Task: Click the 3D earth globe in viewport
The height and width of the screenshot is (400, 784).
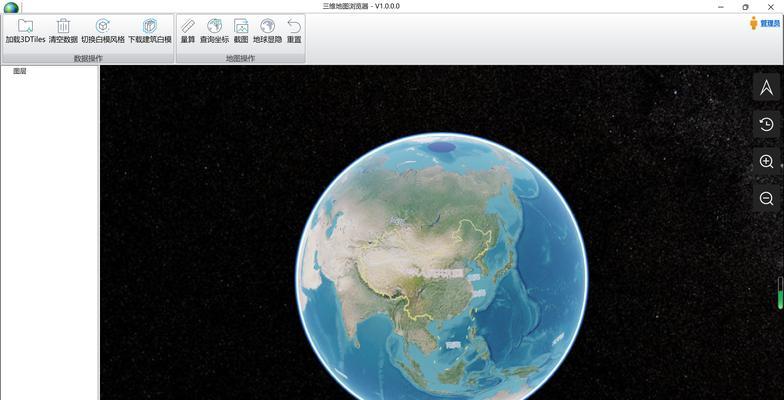Action: tap(442, 266)
